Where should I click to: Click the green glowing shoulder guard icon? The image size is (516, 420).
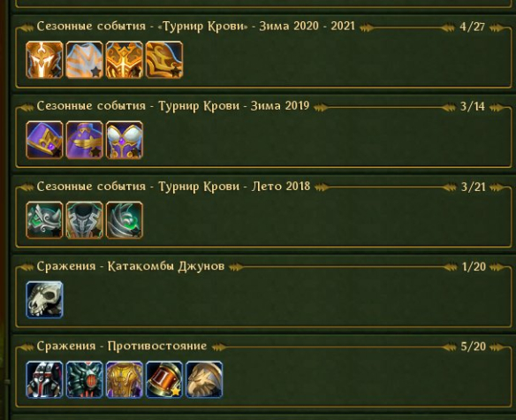click(x=125, y=220)
